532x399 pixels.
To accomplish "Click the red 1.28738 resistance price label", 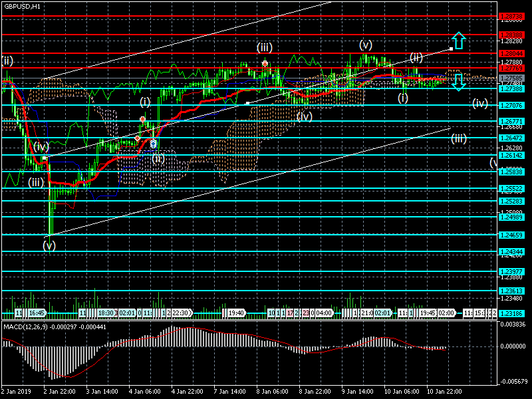I will point(512,16).
